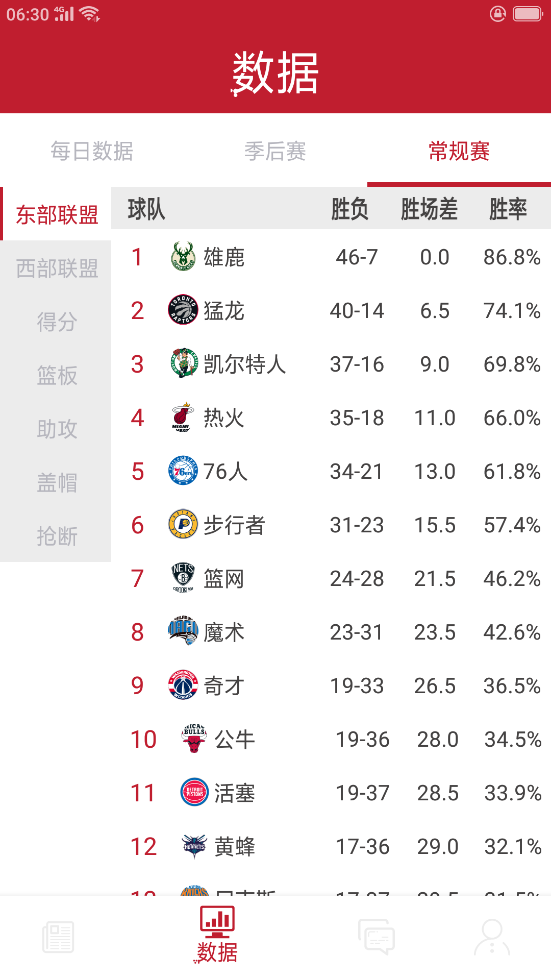
Task: Click the Miami Heat logo
Action: pos(184,417)
